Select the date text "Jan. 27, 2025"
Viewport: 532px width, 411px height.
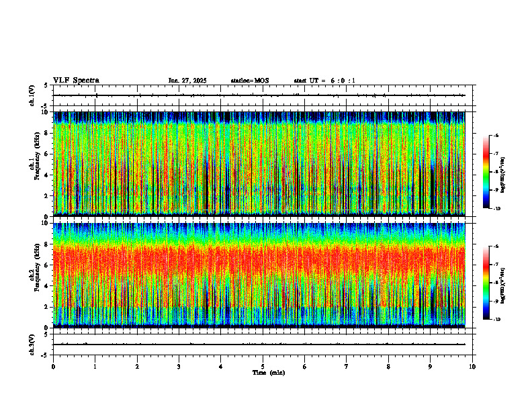(187, 81)
